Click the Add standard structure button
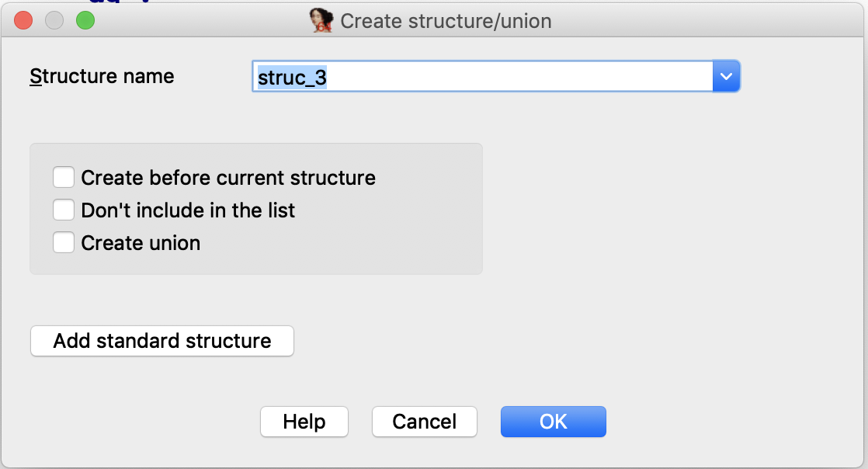Screen dimensions: 868x469 pos(162,341)
